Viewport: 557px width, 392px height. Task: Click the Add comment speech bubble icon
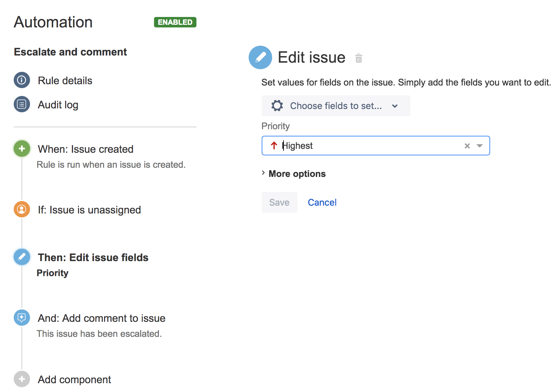pos(22,318)
